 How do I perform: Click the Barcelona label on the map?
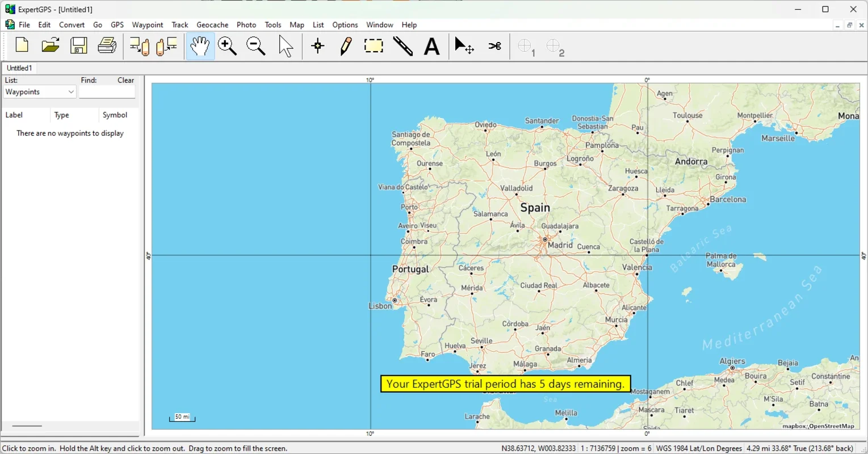click(728, 199)
